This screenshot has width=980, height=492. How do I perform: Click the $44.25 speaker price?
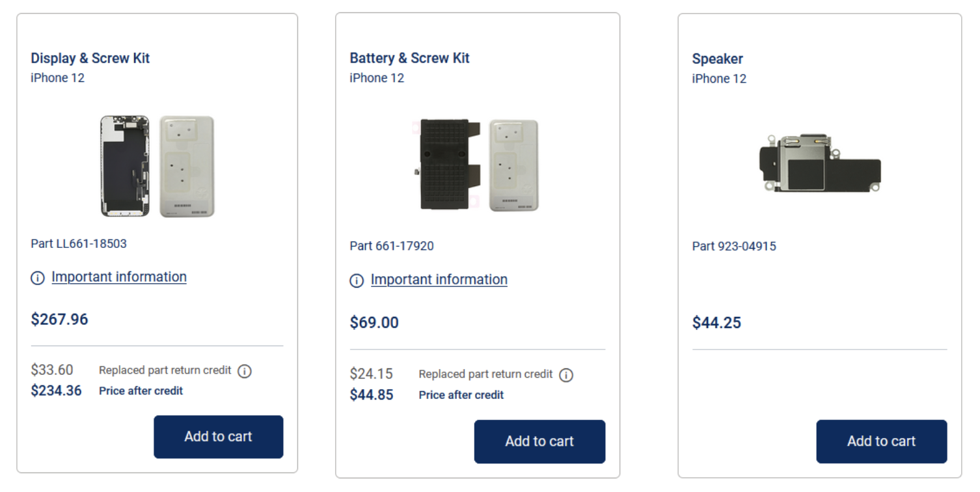point(716,323)
